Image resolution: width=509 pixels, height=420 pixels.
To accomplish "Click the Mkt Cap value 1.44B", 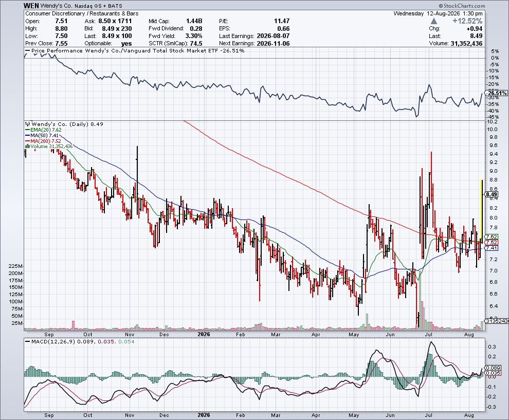I will 194,21.
